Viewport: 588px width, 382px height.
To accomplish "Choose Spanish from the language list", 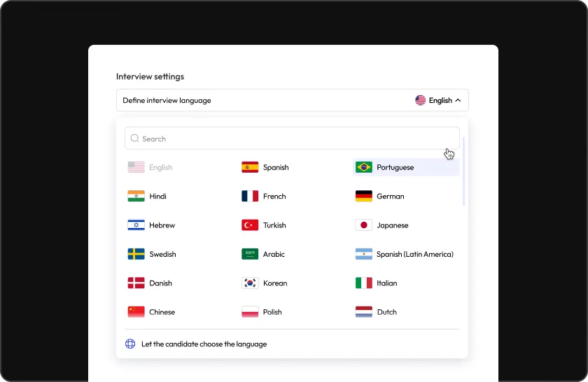I will click(276, 167).
